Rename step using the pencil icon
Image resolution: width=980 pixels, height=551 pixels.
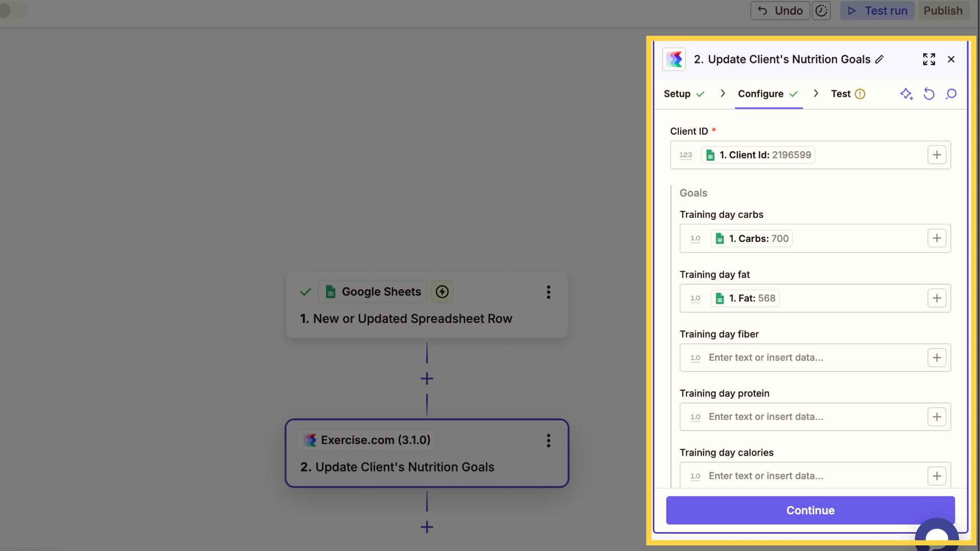879,59
